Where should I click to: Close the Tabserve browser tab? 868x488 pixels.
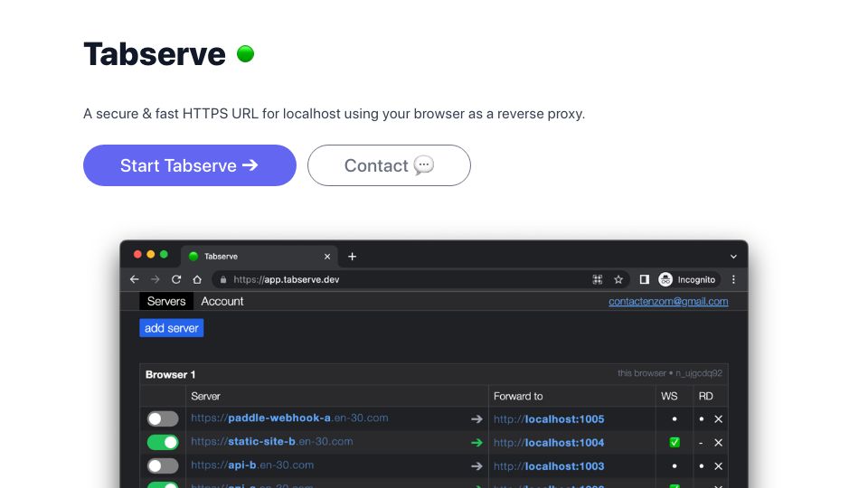tap(327, 256)
